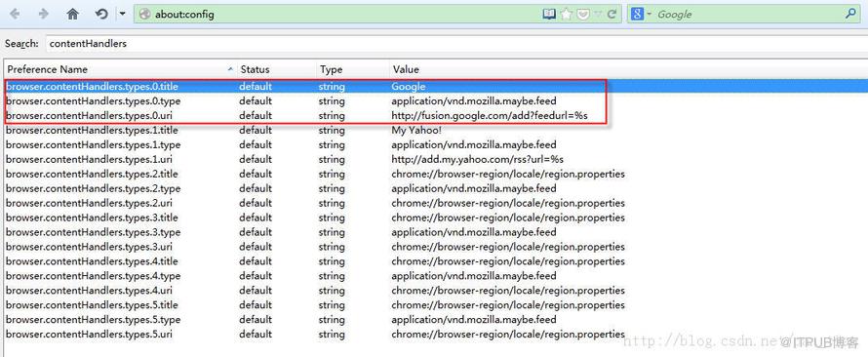Select browser.contentHandlers.types.5.title preference

coord(92,305)
